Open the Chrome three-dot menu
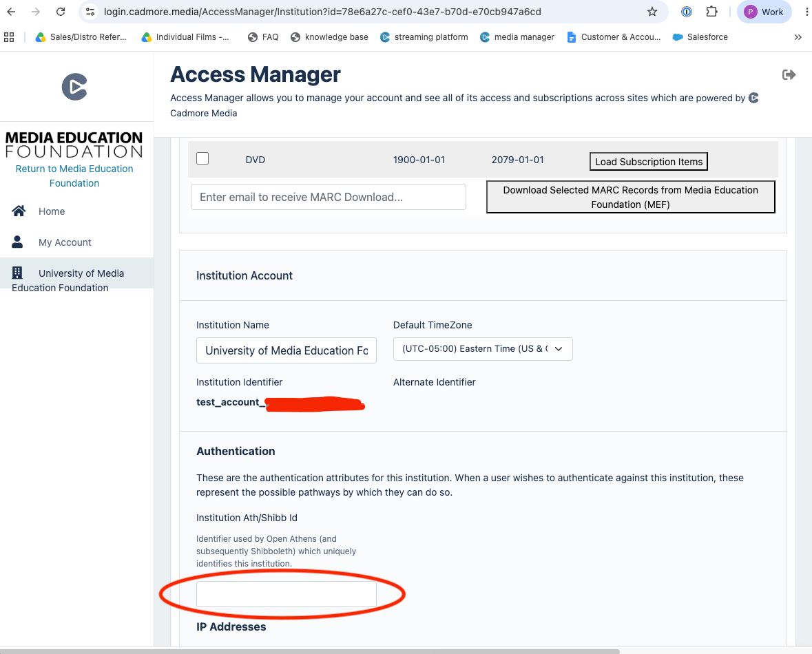This screenshot has height=654, width=812. tap(806, 12)
